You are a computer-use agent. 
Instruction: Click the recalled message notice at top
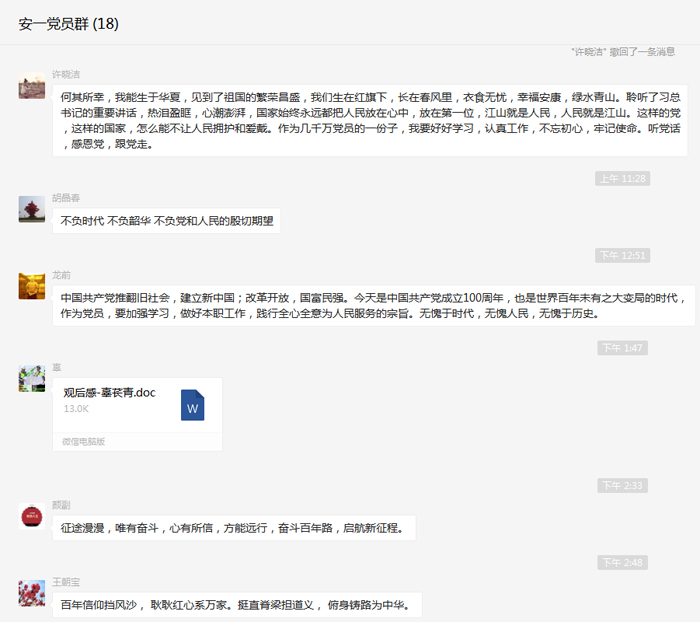coord(623,51)
